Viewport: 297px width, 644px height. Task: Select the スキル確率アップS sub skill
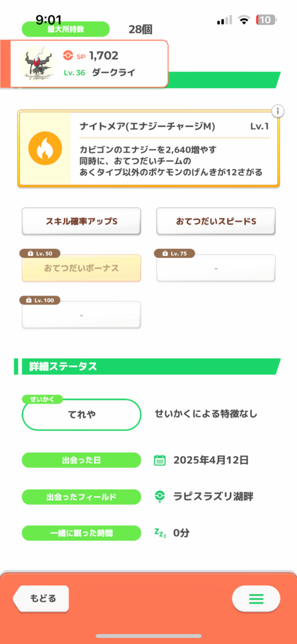tap(81, 221)
